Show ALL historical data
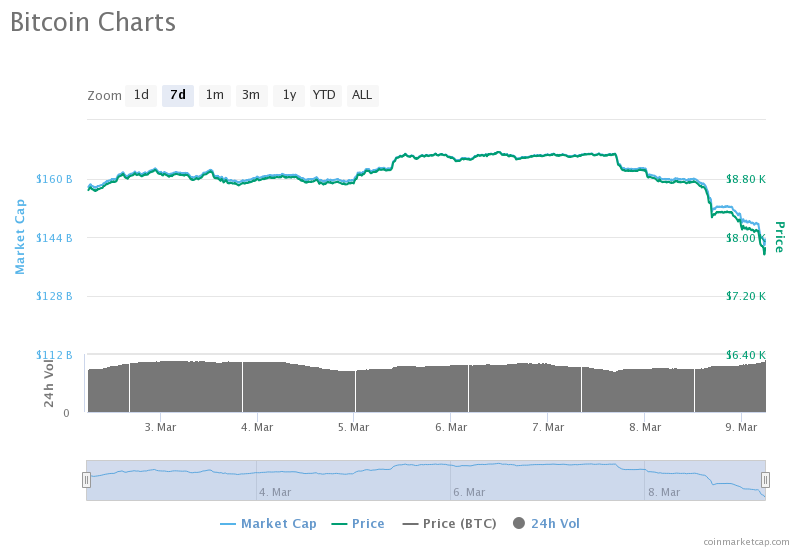The height and width of the screenshot is (550, 800). pos(362,95)
